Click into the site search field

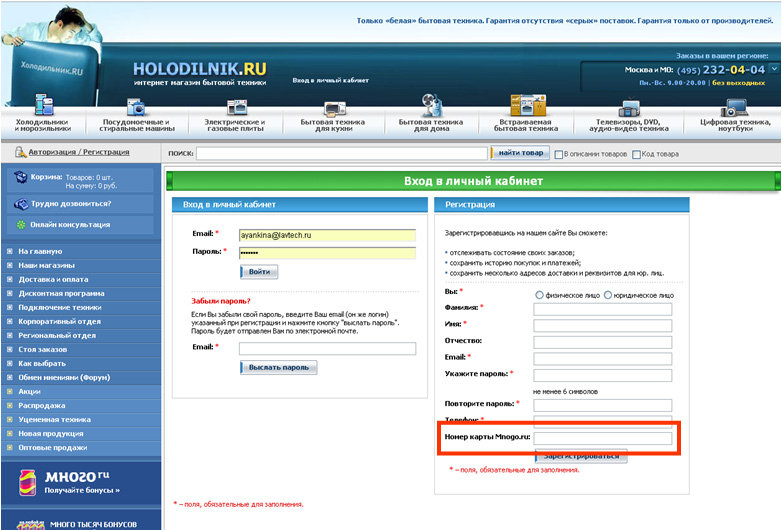[342, 154]
